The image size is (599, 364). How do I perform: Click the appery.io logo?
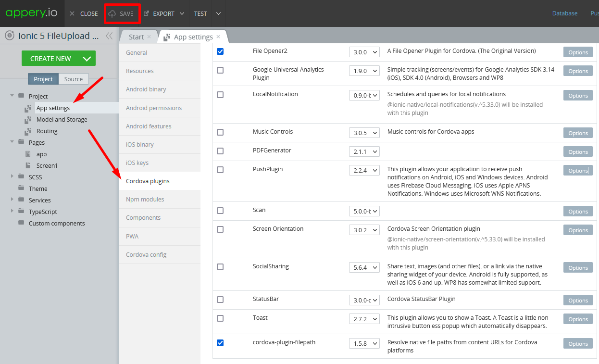[31, 13]
